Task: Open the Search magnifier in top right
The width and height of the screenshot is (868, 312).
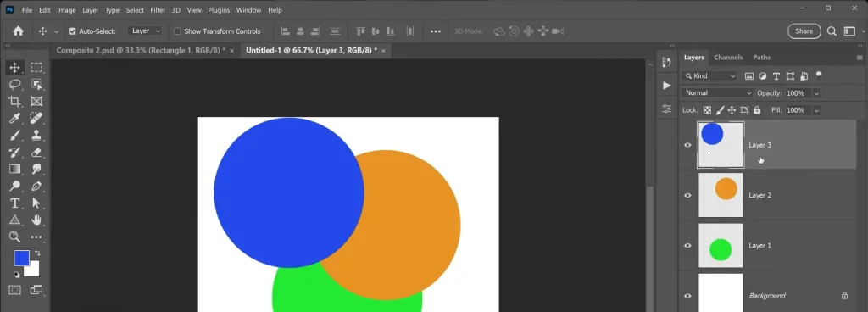Action: [x=832, y=31]
